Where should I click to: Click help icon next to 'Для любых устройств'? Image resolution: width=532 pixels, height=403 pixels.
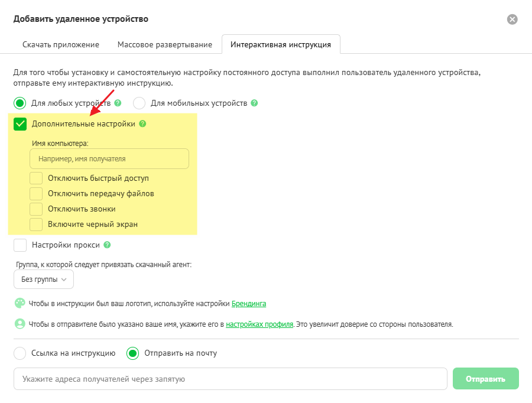118,103
